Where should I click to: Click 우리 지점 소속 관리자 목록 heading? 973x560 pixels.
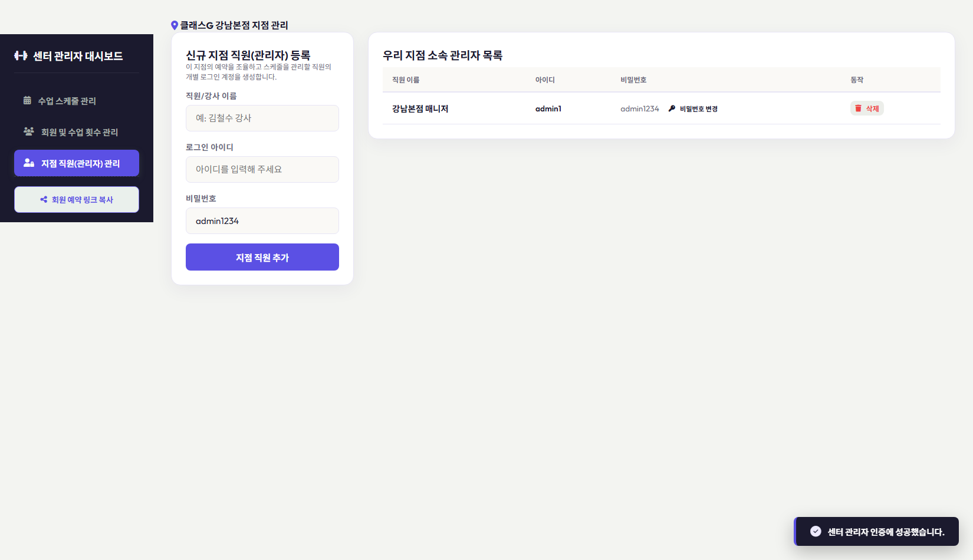coord(442,55)
